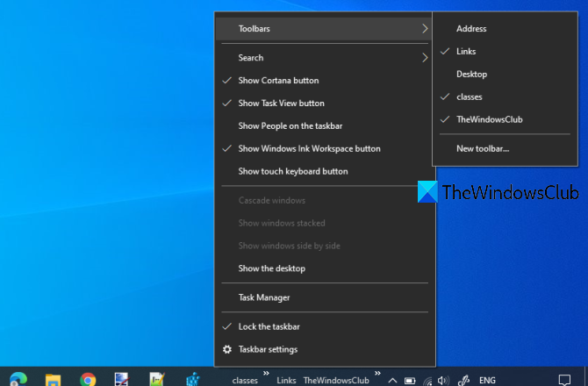This screenshot has width=588, height=386.
Task: Open the blue app icon beside classes toolbar
Action: point(192,379)
